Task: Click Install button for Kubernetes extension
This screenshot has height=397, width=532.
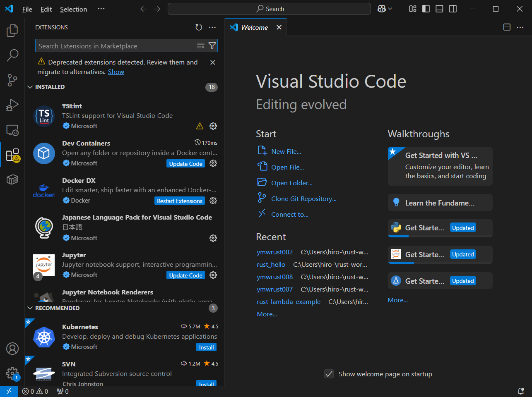Action: (206, 347)
